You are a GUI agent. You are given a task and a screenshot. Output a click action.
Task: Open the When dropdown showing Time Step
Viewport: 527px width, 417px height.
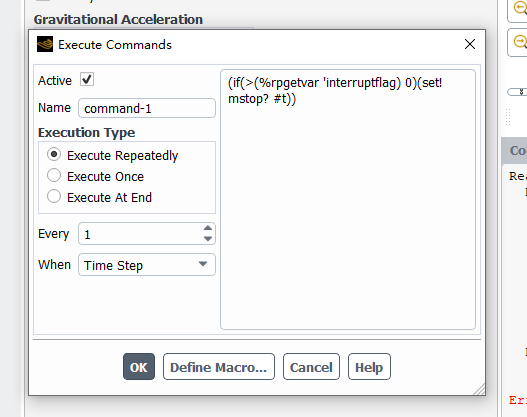(147, 265)
